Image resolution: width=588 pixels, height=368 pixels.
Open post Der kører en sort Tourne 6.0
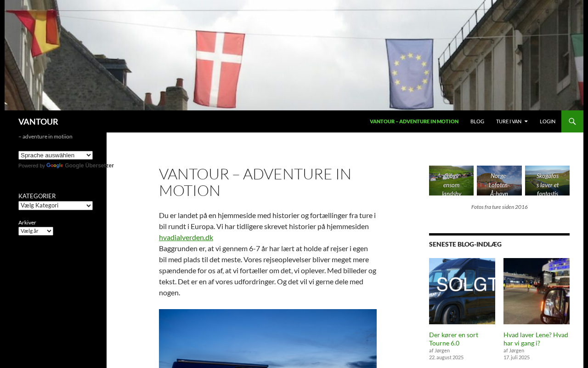(453, 339)
